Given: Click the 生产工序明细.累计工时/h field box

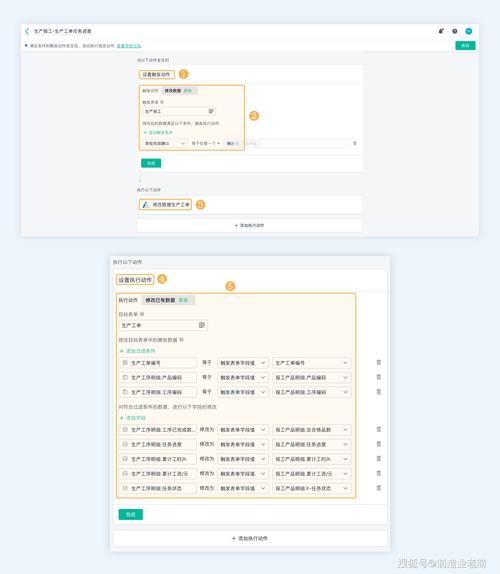Looking at the screenshot, I should click(x=158, y=459).
